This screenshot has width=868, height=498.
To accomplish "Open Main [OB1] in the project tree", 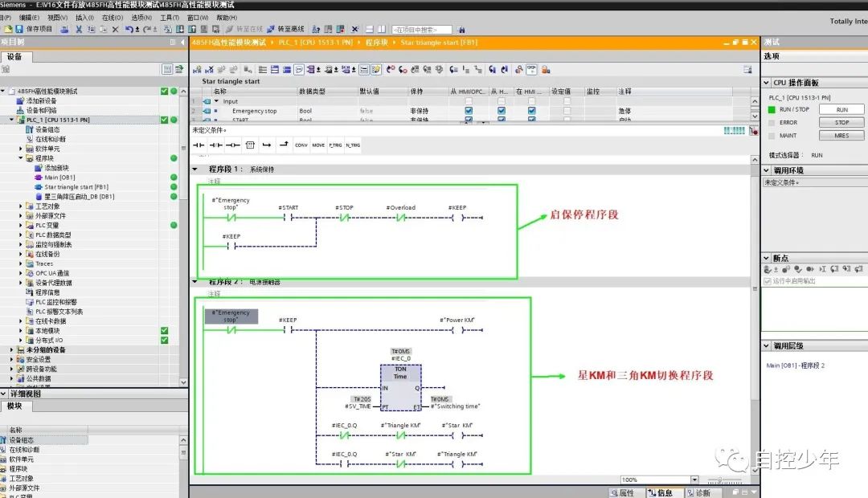I will [x=59, y=178].
